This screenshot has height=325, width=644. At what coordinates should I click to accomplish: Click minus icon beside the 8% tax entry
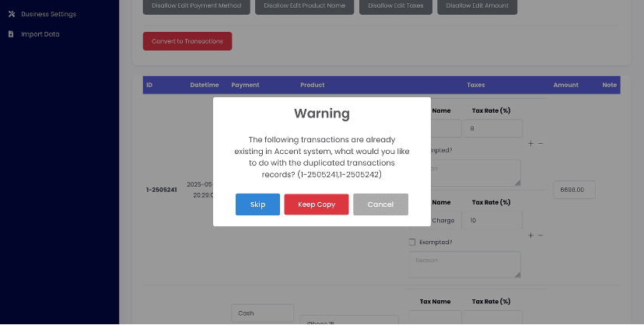coord(541,144)
